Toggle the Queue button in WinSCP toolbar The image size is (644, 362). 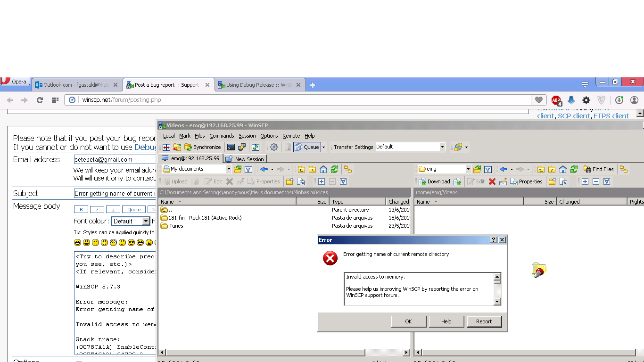[x=307, y=147]
